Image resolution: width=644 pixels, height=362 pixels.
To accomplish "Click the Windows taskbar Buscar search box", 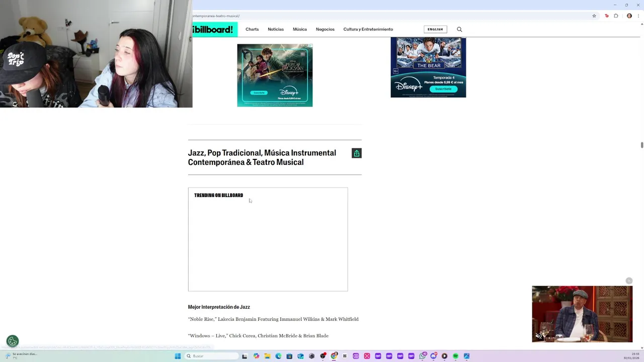I will 211,356.
